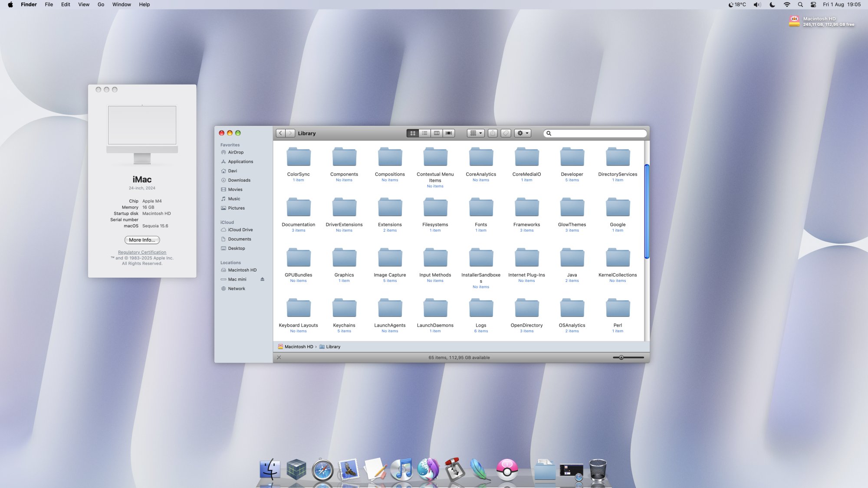Switch Finder to cover flow view
This screenshot has height=488, width=868.
449,133
